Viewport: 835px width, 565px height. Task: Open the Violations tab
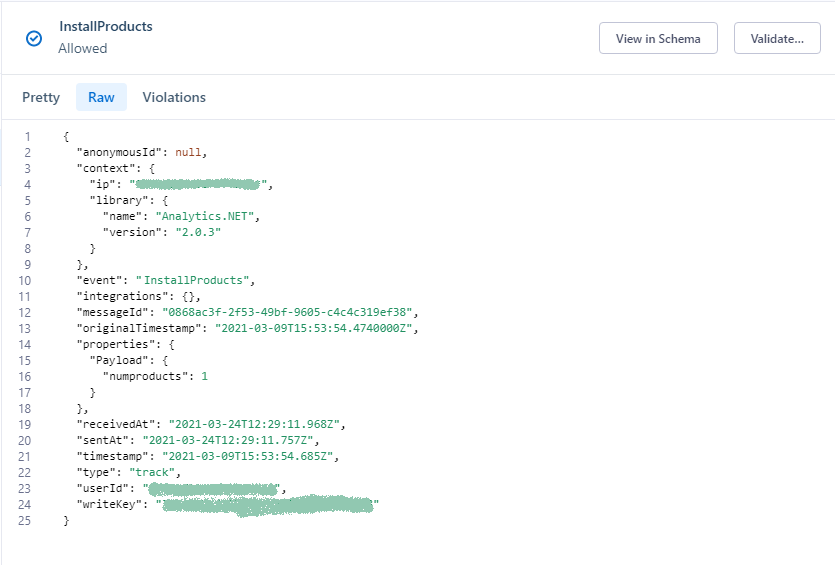click(174, 97)
